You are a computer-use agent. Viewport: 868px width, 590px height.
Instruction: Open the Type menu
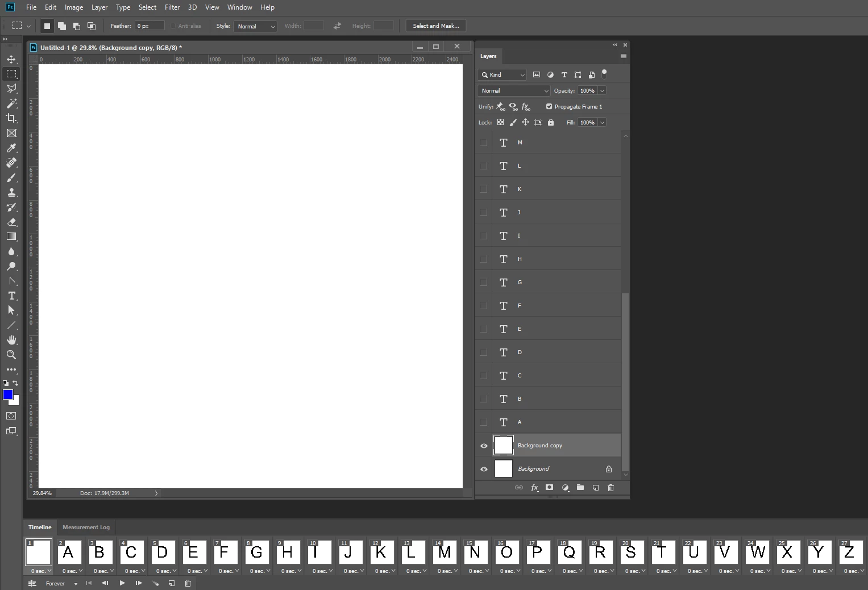pos(123,7)
